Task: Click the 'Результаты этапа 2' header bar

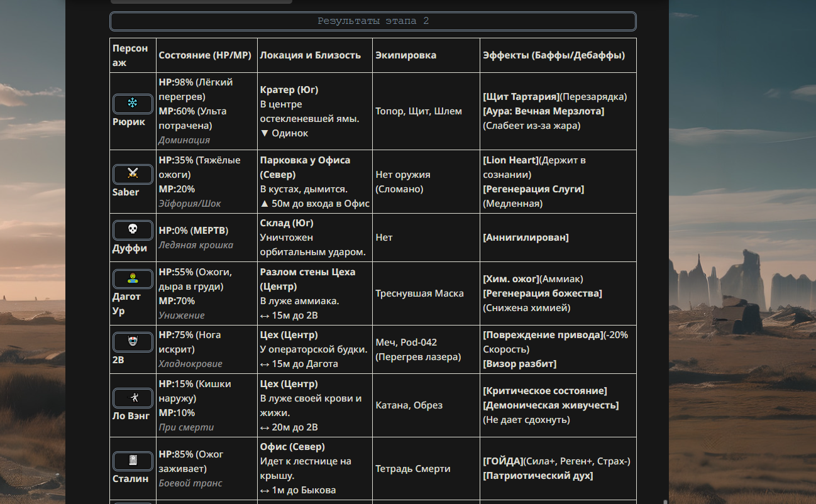Action: click(x=373, y=21)
